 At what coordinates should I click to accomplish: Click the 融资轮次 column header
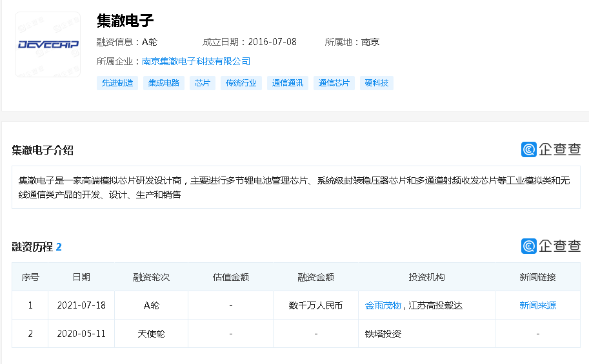pyautogui.click(x=152, y=277)
